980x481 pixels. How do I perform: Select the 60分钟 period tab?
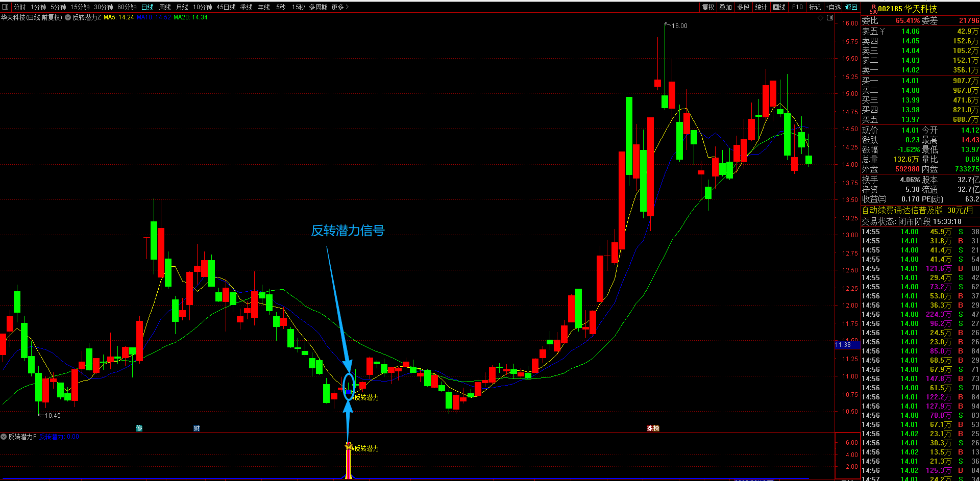[127, 7]
